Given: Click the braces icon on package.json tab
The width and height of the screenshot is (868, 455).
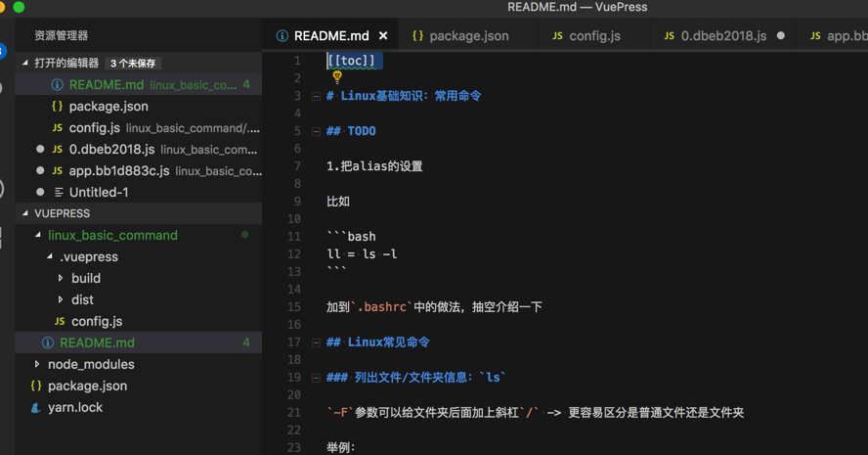Looking at the screenshot, I should click(x=417, y=36).
